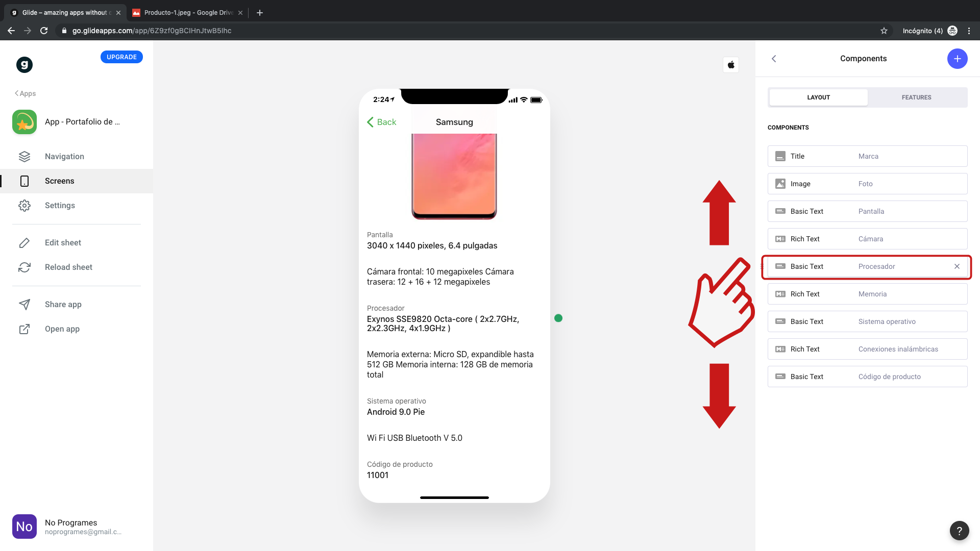This screenshot has width=980, height=551.
Task: Click the Share app paper-plane icon
Action: tap(24, 305)
